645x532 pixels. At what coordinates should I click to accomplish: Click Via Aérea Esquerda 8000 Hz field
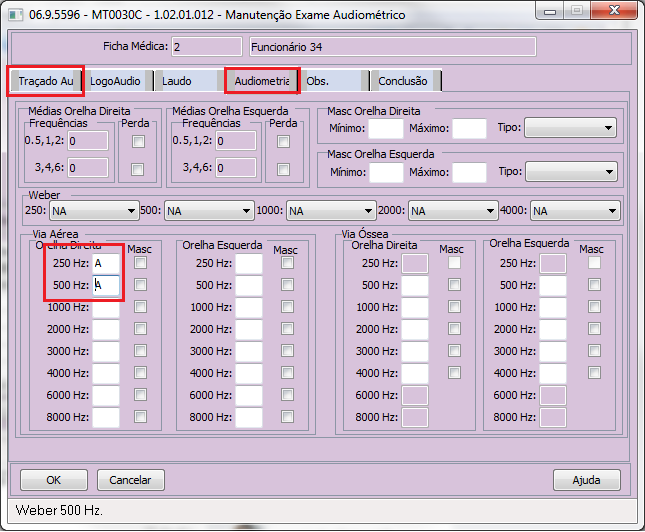click(249, 417)
